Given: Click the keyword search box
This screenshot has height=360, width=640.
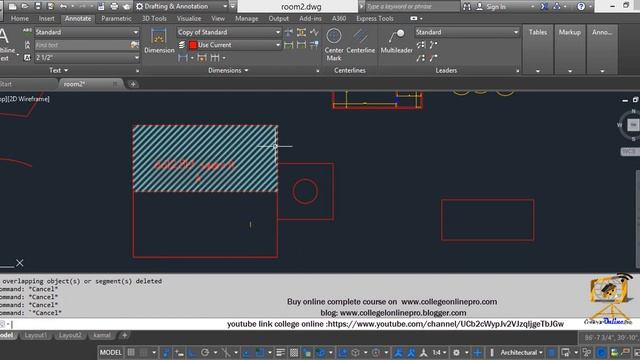Looking at the screenshot, I should coord(411,6).
